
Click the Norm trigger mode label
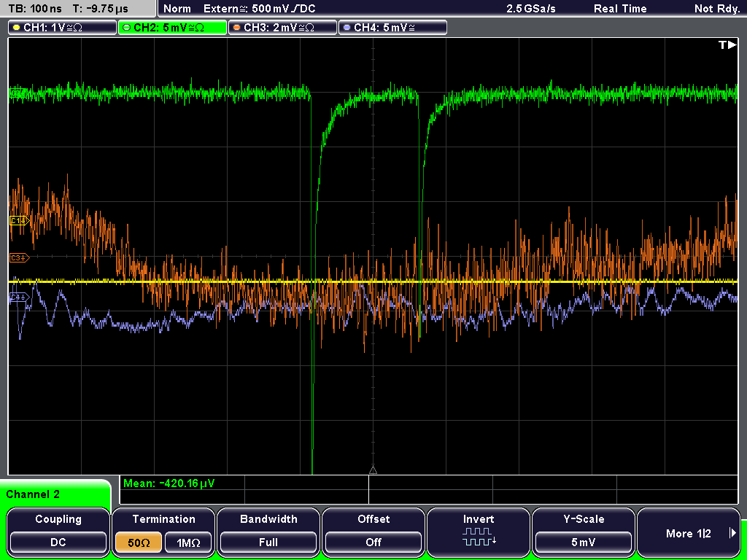click(177, 9)
